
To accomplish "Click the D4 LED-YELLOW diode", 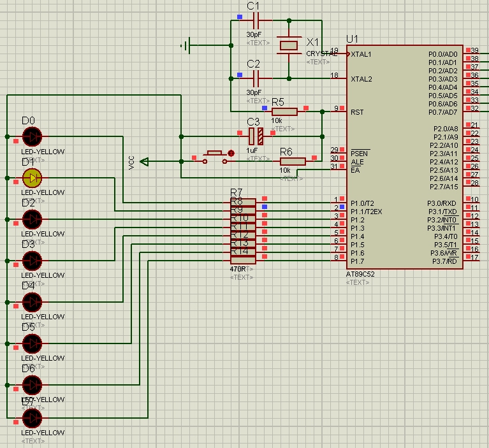I will (x=32, y=302).
